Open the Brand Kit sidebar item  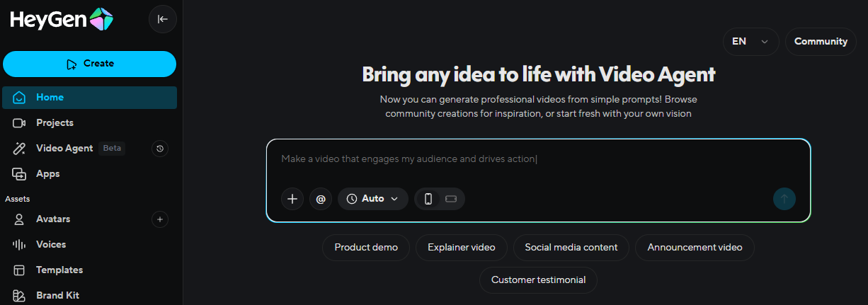tap(57, 295)
